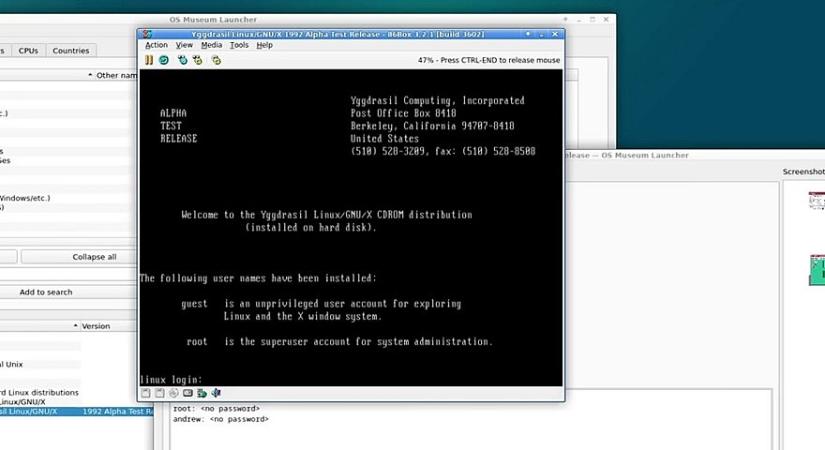Click hard disk status icon

[188, 393]
